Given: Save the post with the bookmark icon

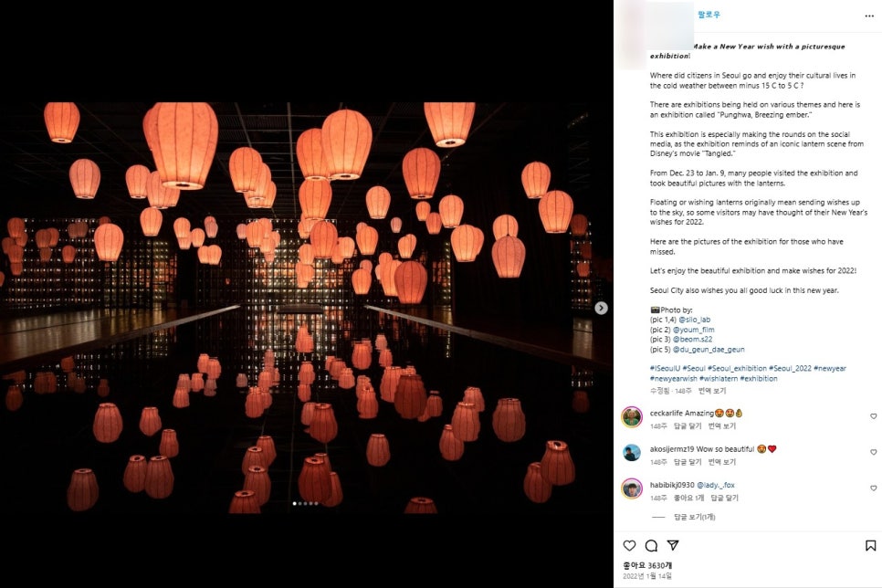Looking at the screenshot, I should [870, 545].
